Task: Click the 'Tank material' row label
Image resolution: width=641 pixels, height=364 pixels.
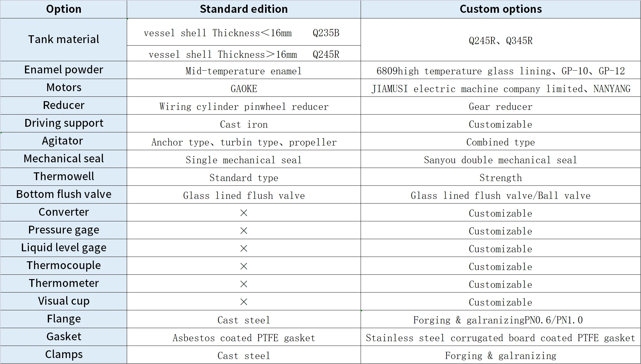Action: 64,39
